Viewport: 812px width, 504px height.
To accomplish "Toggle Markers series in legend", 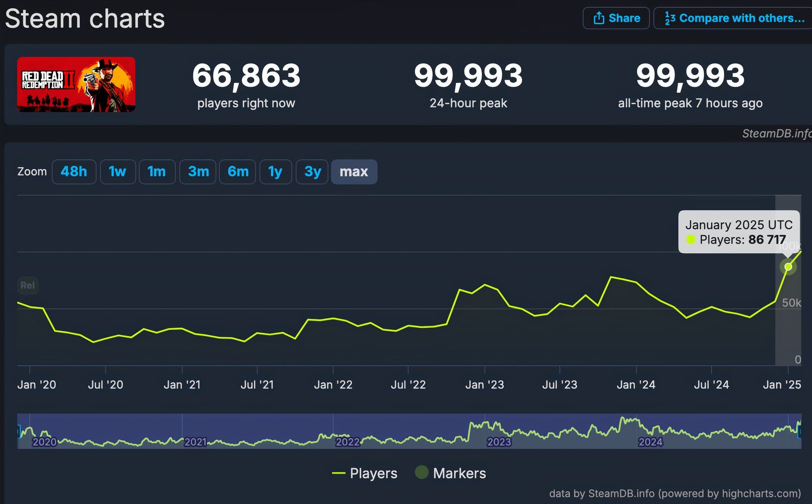I will [450, 473].
